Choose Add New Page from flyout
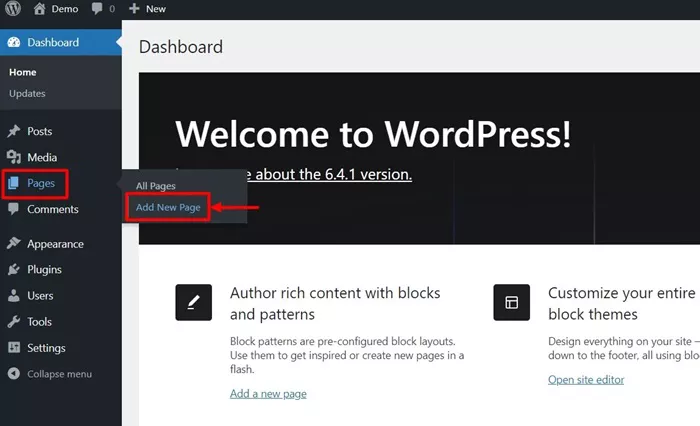700x426 pixels. [x=168, y=207]
